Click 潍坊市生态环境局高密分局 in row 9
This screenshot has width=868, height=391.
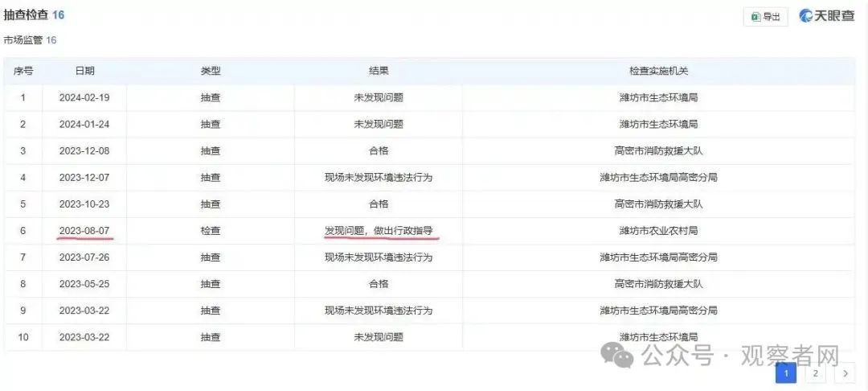[x=659, y=310]
